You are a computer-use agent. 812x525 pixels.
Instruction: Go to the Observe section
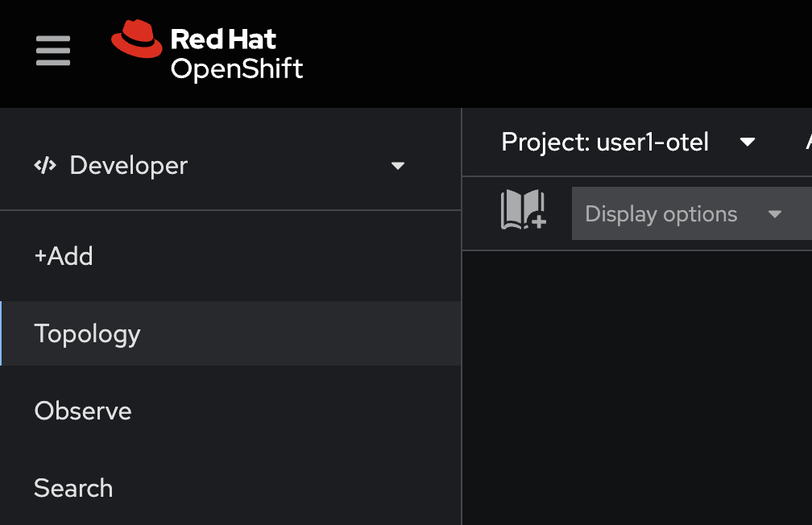230,411
